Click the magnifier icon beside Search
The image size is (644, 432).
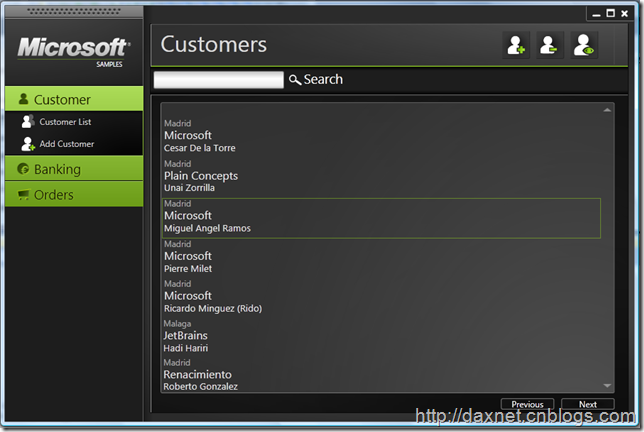295,80
